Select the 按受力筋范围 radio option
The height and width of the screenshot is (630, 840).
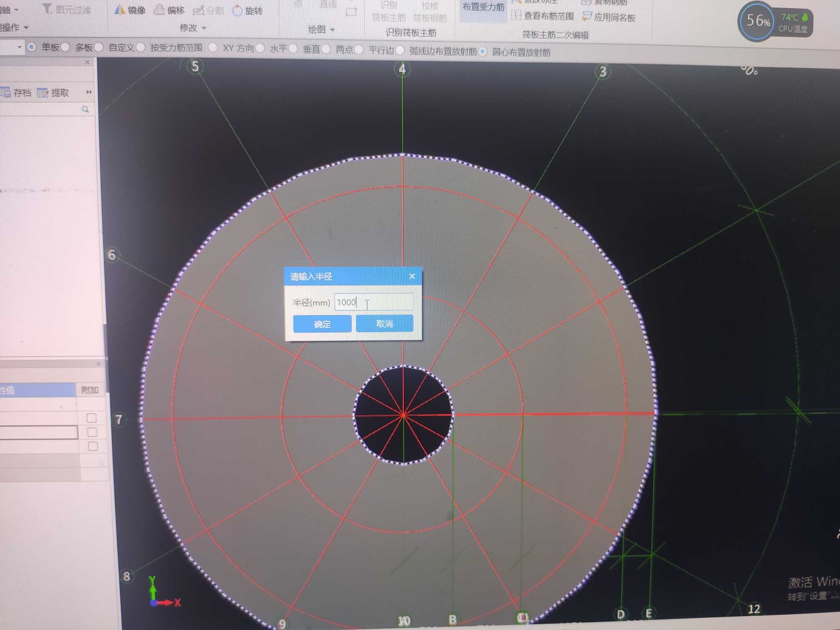click(x=141, y=47)
